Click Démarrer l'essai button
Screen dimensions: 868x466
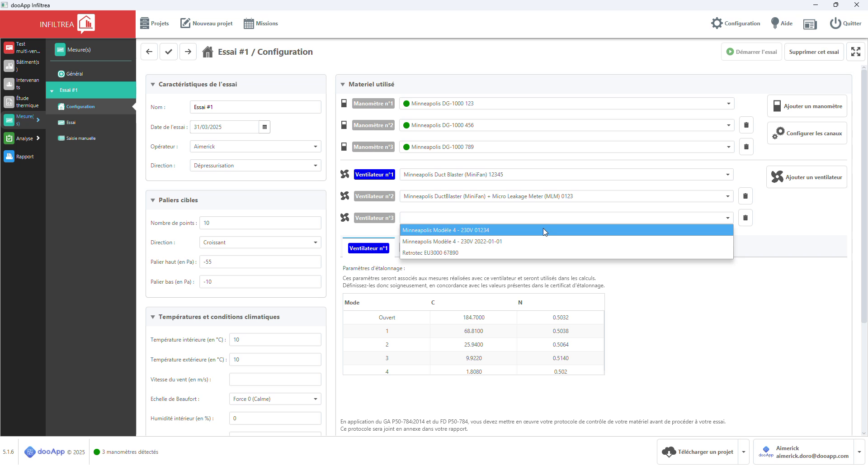click(751, 52)
